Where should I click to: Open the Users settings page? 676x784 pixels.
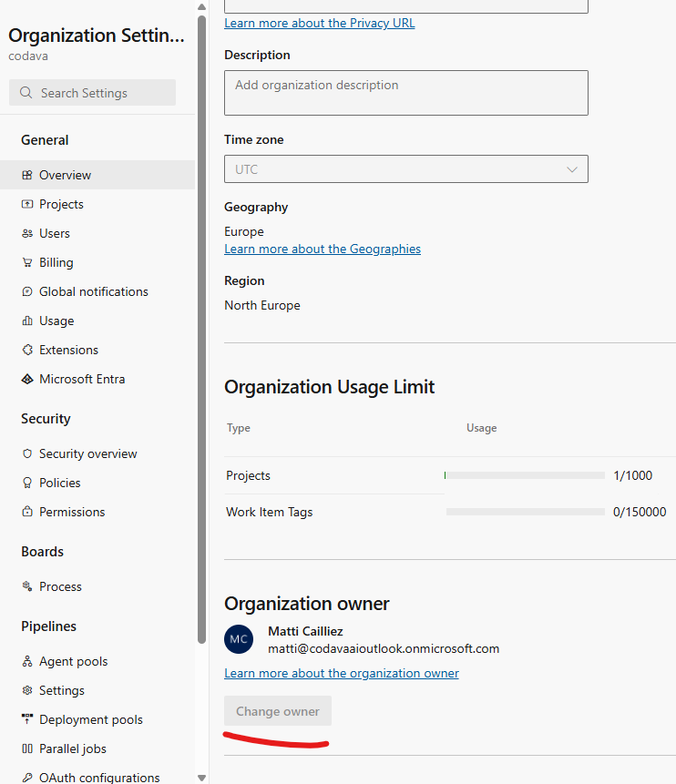97,233
